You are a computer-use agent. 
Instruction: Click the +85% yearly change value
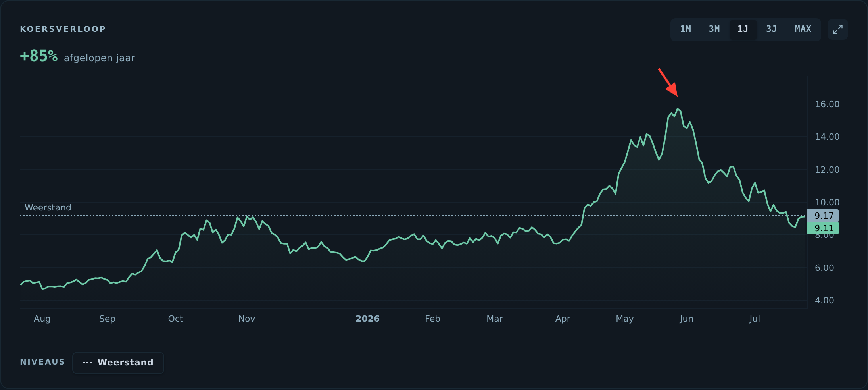click(x=39, y=56)
